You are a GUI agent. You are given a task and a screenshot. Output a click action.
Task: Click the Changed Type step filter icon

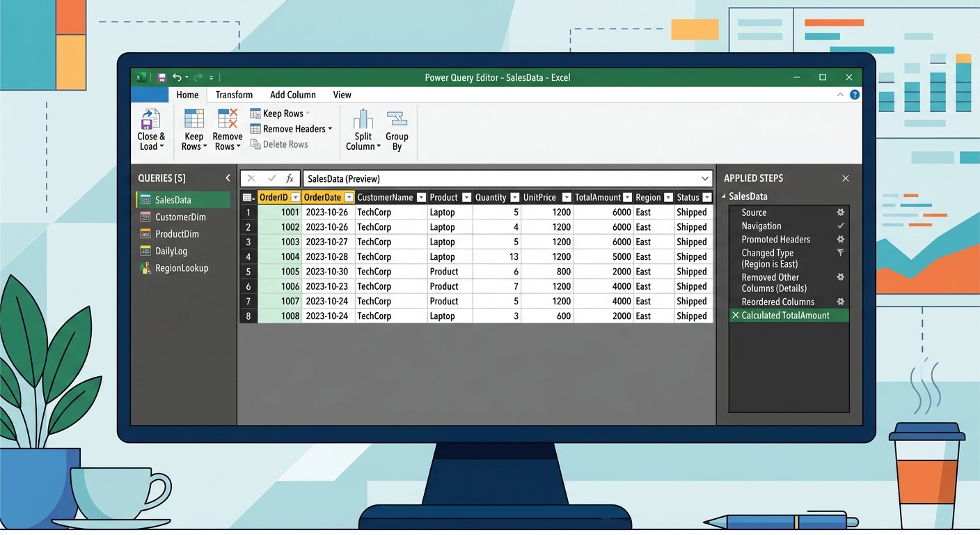coord(840,253)
